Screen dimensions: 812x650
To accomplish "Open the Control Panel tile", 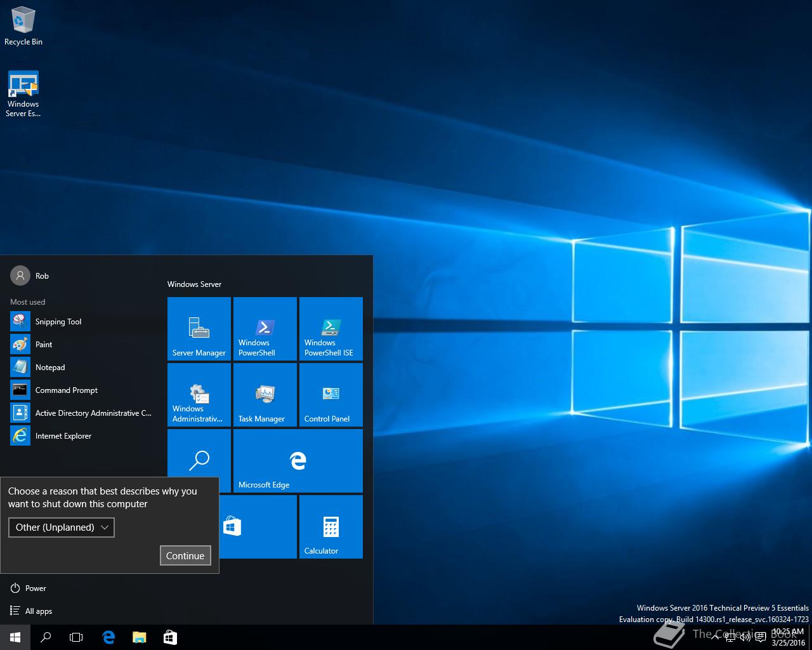I will (x=331, y=395).
